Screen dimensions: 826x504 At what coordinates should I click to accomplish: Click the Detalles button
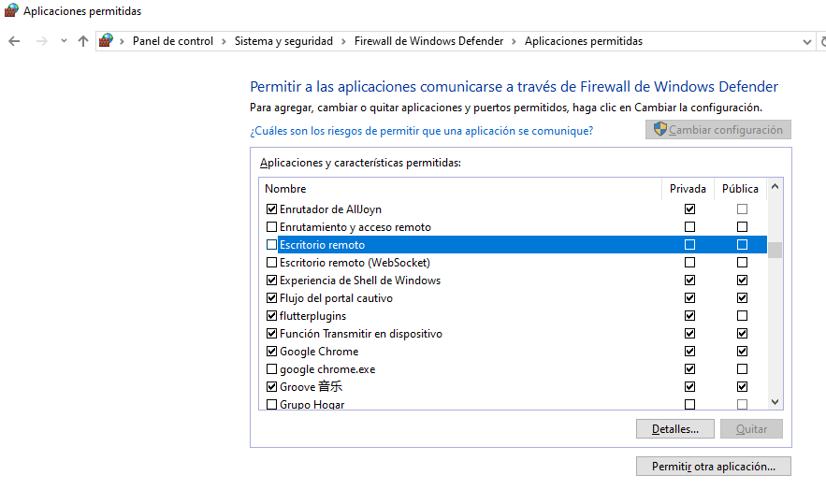tap(674, 429)
